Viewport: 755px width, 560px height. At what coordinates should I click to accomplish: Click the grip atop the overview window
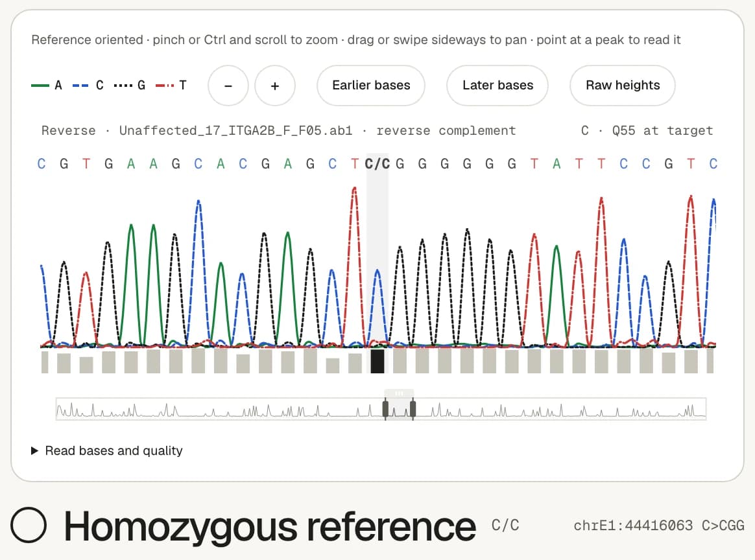(x=399, y=393)
